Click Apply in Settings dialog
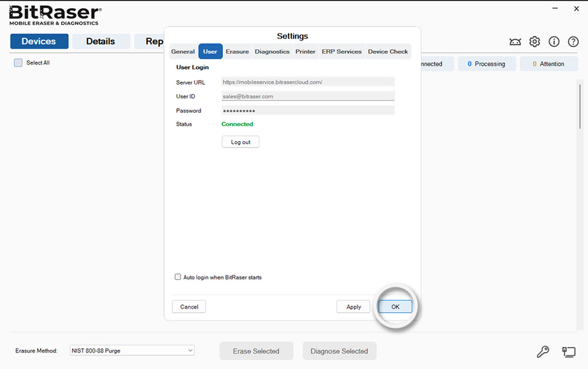This screenshot has width=588, height=369. pyautogui.click(x=353, y=307)
